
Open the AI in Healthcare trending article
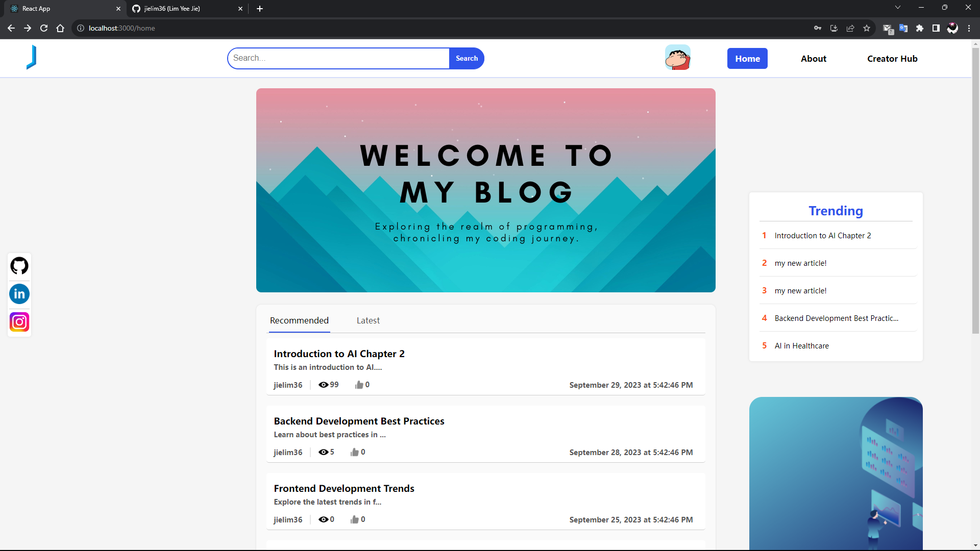click(x=802, y=345)
